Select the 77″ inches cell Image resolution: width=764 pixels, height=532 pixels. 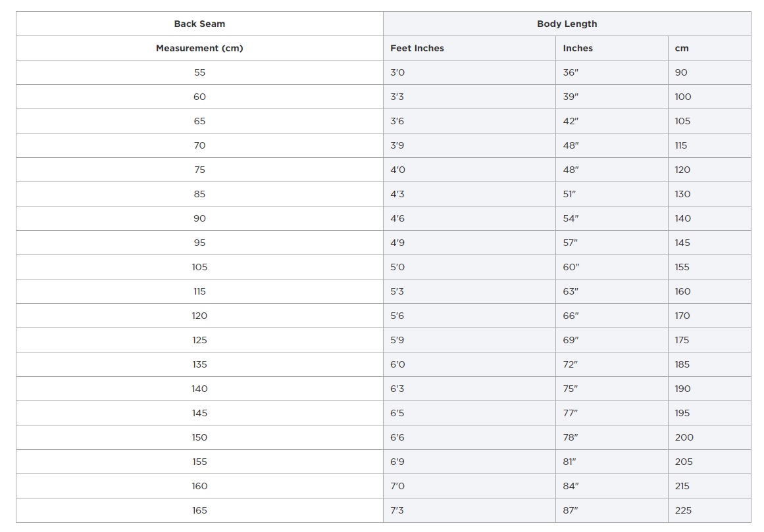coord(612,413)
